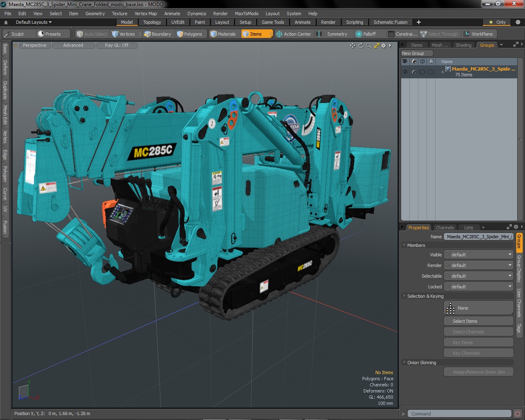
Task: Switch to the UVEdit layout tab
Action: (178, 22)
